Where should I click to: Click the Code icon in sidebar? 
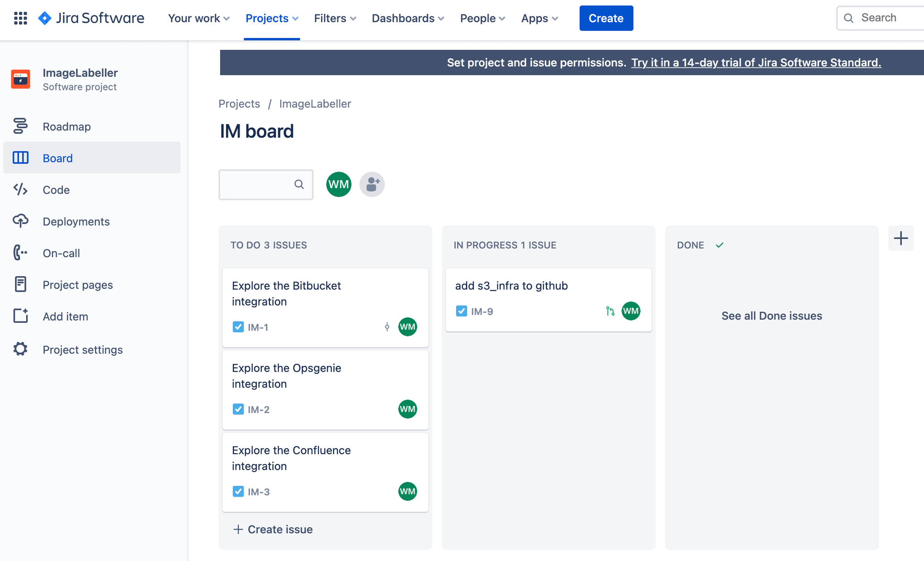click(21, 189)
